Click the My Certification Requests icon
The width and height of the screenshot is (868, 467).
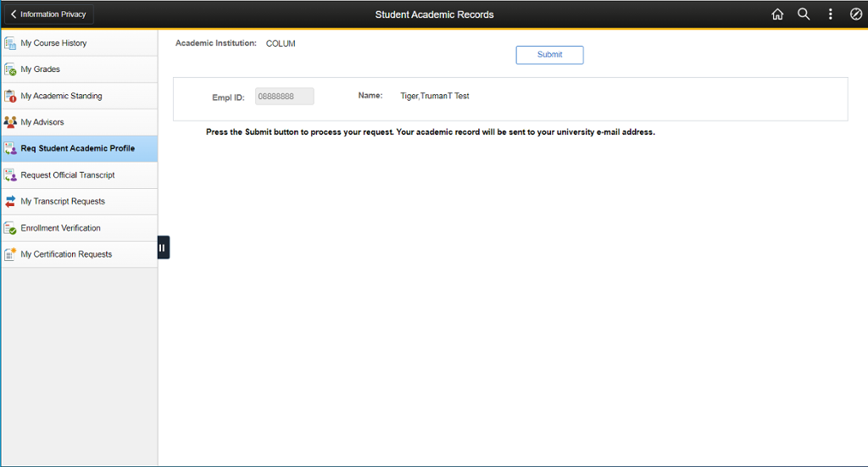click(10, 254)
